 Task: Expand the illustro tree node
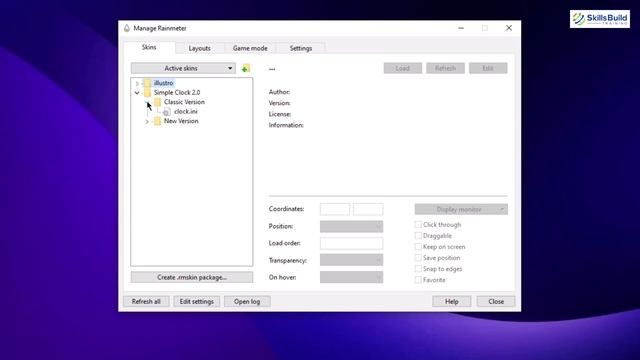[137, 83]
